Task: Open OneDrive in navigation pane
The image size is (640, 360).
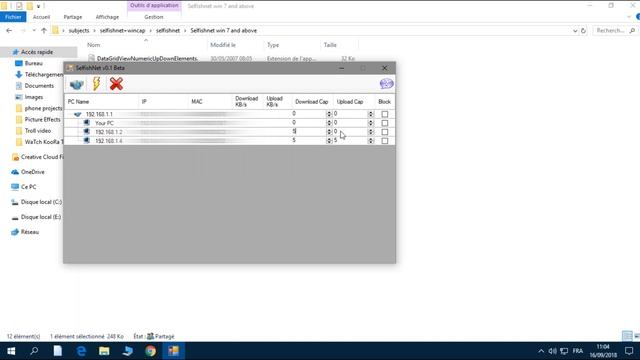Action: tap(33, 172)
